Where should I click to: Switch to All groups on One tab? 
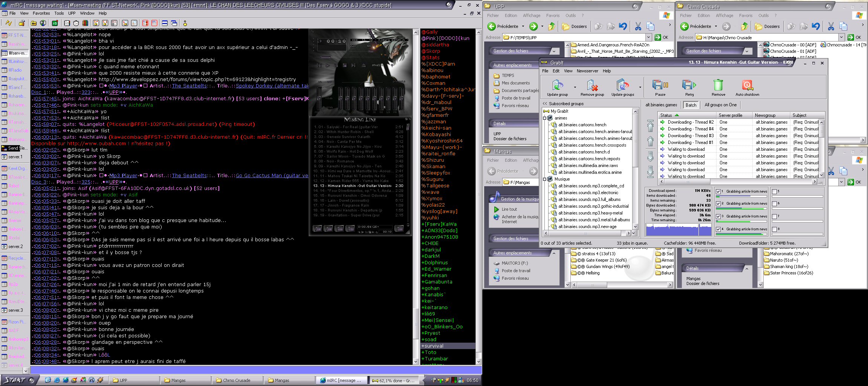[720, 105]
